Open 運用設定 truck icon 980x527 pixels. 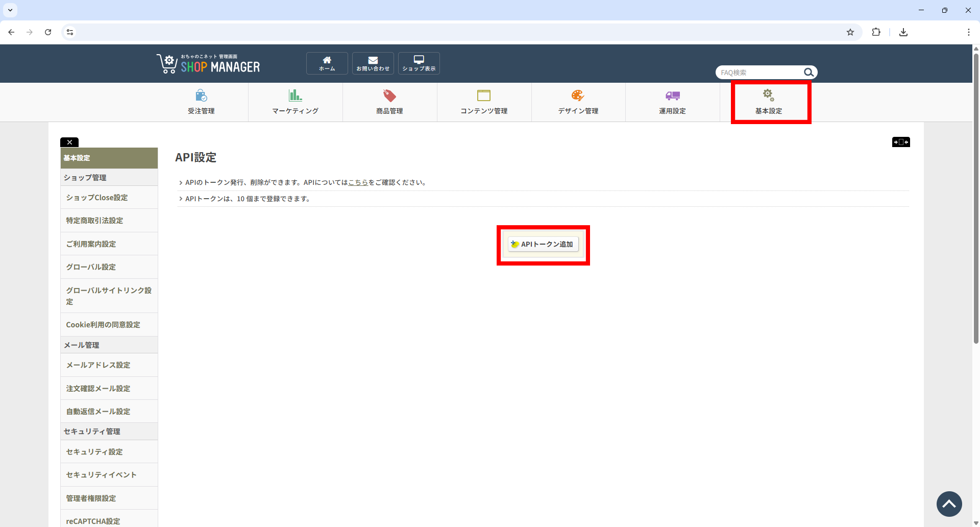[x=672, y=96]
